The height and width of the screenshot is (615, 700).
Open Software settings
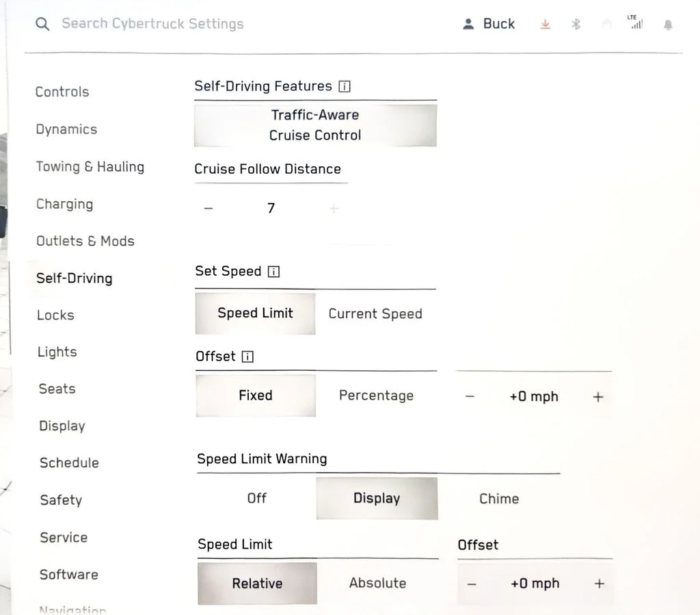point(69,575)
